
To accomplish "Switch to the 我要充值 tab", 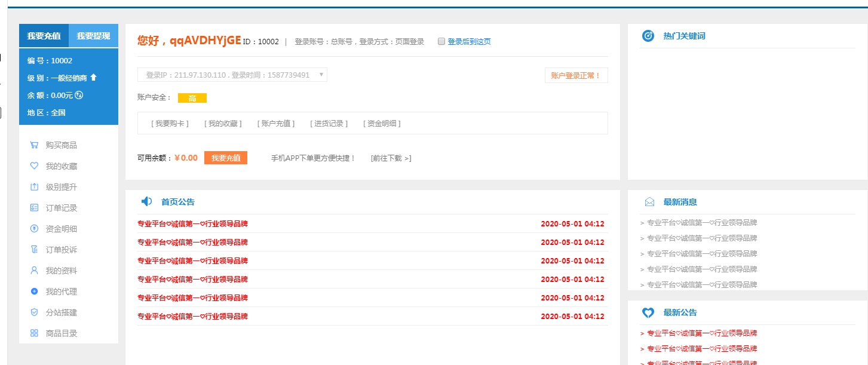I will [x=44, y=36].
